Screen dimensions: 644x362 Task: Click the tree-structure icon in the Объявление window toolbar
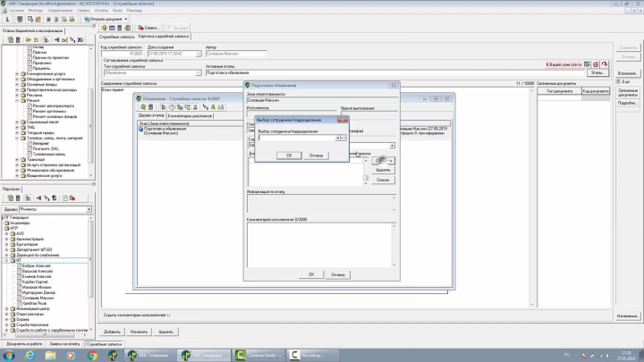164,107
